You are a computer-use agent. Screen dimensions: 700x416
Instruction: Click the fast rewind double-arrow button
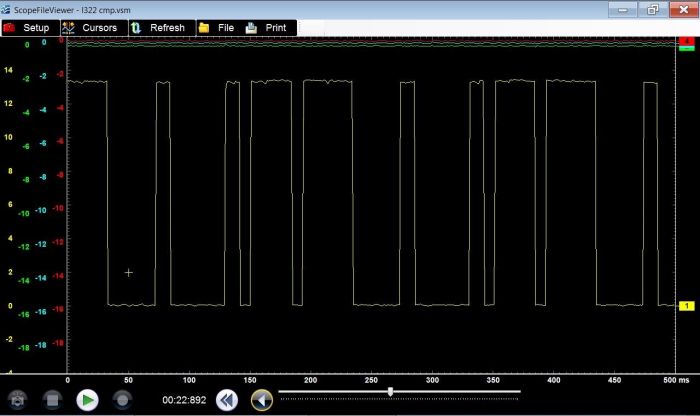coord(227,400)
